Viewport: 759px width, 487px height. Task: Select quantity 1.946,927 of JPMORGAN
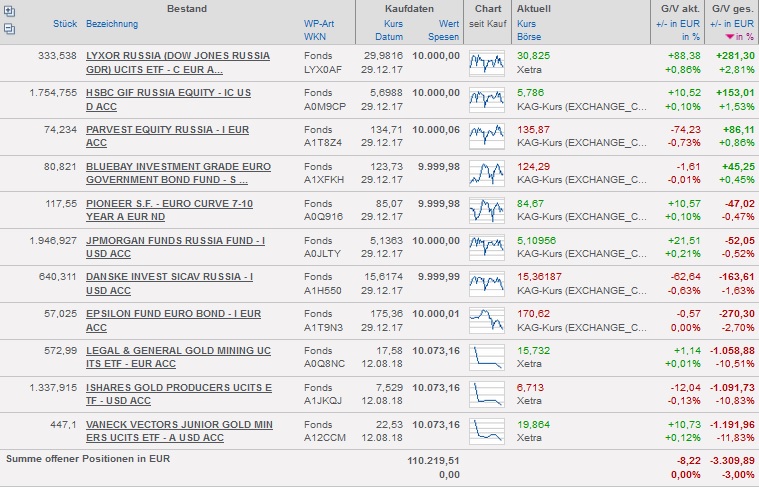[x=53, y=241]
